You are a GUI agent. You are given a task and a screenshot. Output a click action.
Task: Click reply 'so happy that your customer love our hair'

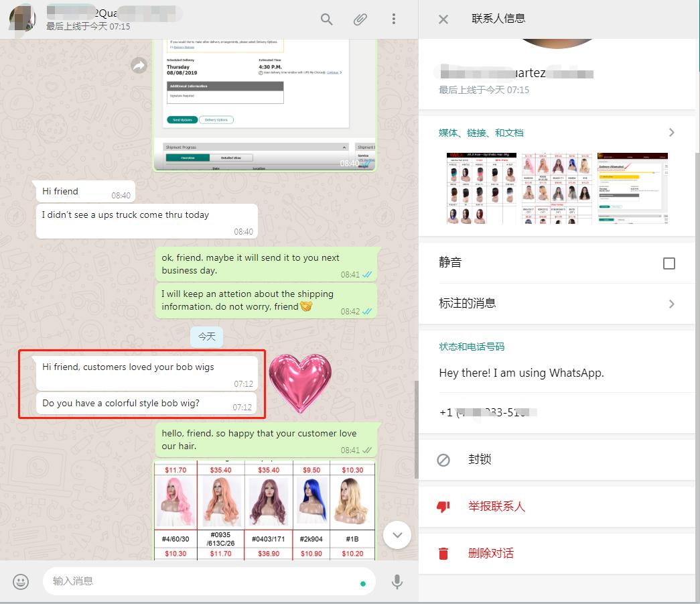[267, 440]
